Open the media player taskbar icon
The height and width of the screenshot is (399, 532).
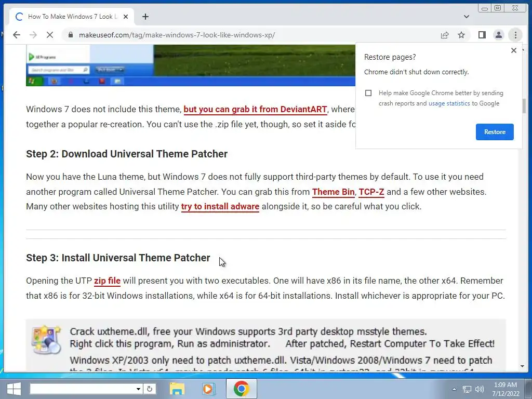point(208,389)
